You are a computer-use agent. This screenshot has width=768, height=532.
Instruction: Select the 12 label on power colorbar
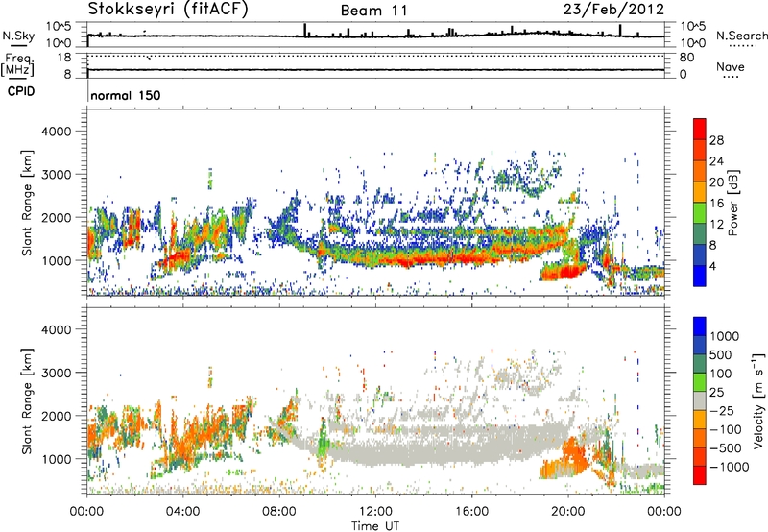coord(716,225)
